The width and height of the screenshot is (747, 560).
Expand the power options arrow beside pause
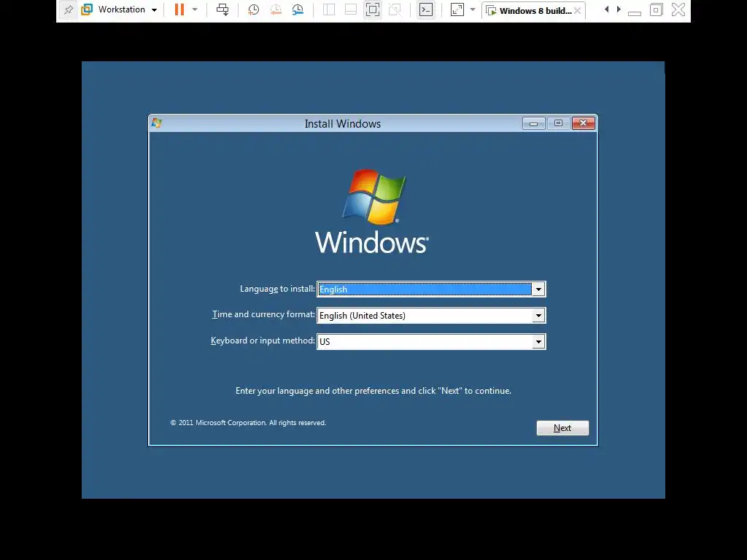tap(195, 9)
